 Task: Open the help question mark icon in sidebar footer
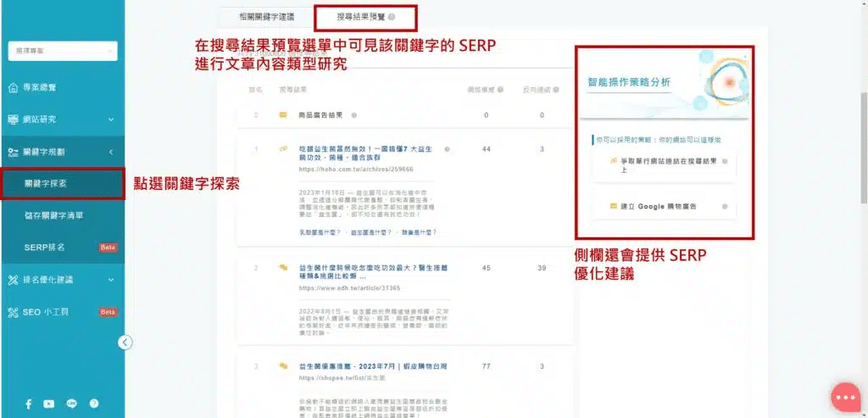click(x=94, y=404)
